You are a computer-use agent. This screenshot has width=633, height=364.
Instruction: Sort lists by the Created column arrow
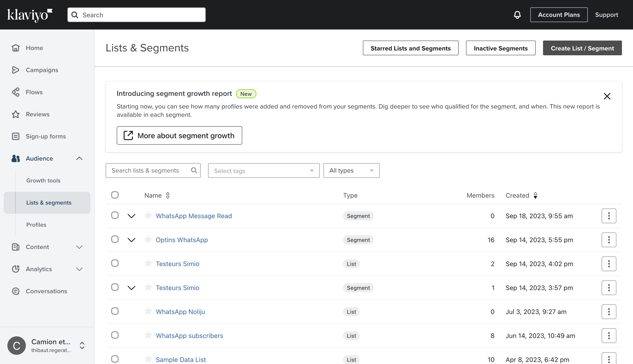[535, 195]
